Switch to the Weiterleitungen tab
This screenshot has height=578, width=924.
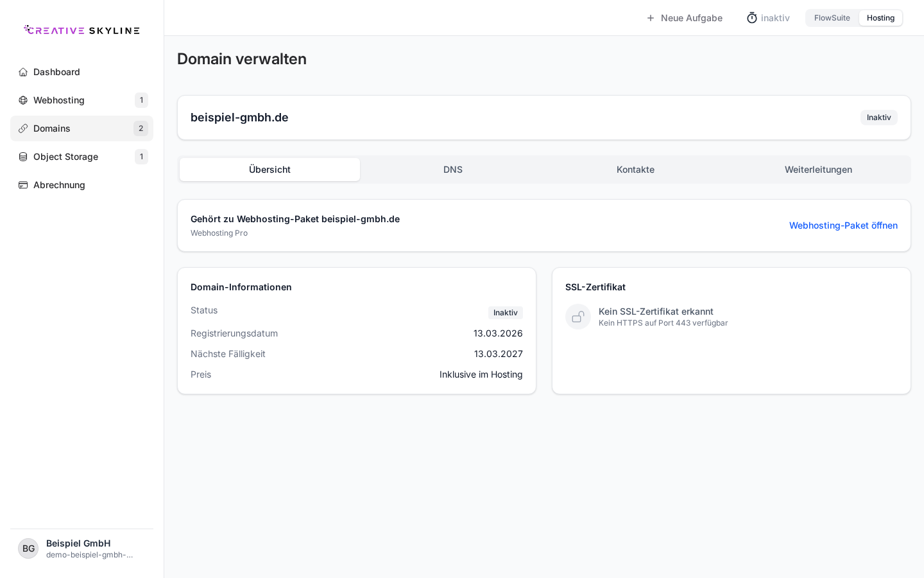[818, 170]
